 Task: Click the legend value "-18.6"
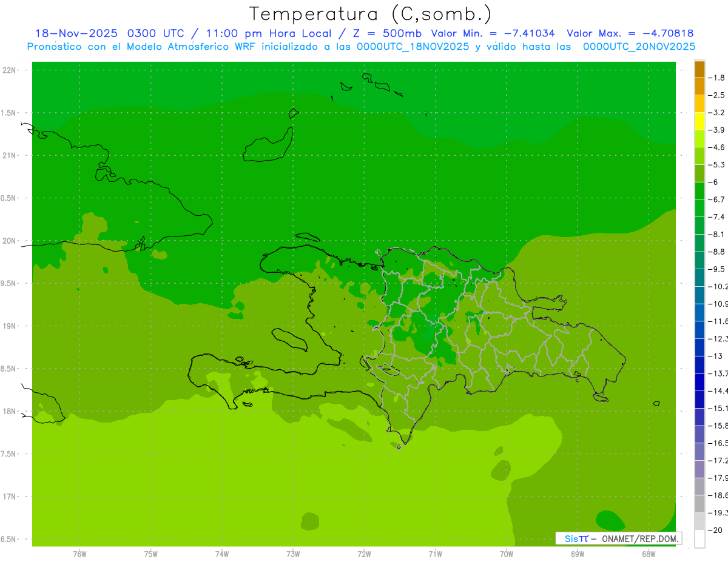[718, 495]
